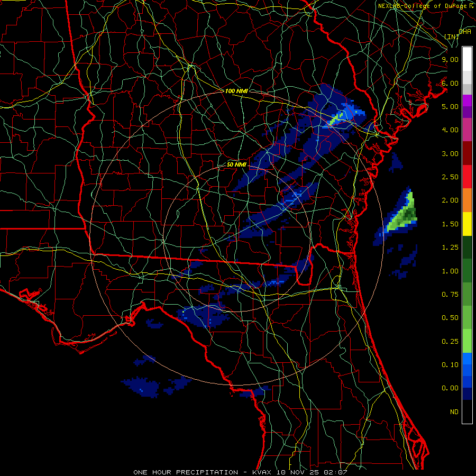
Task: Pick the orange swatch in the color scale
Action: click(467, 200)
